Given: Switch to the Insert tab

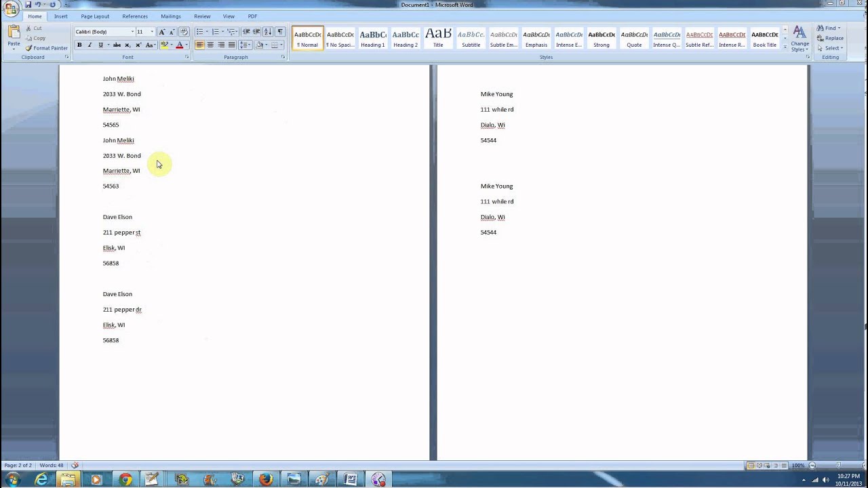Looking at the screenshot, I should (x=61, y=16).
